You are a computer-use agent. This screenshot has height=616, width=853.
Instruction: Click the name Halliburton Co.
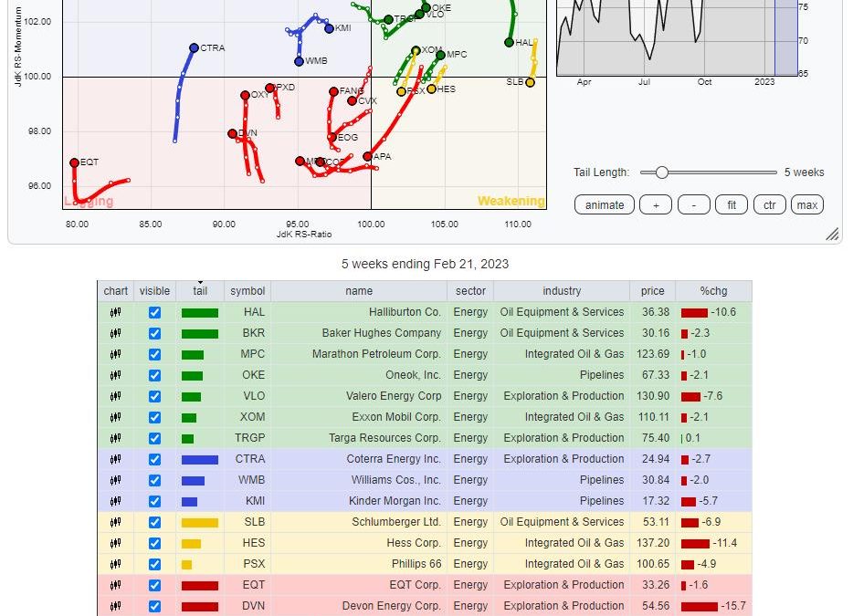(x=405, y=312)
